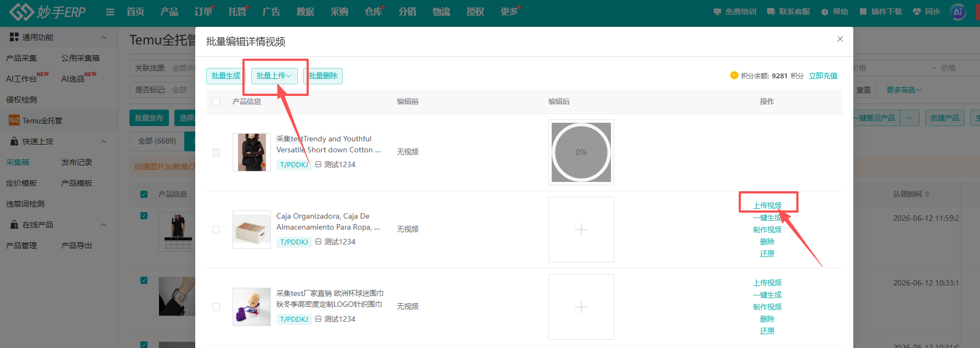Open the black vest product thumbnail

pos(252,152)
